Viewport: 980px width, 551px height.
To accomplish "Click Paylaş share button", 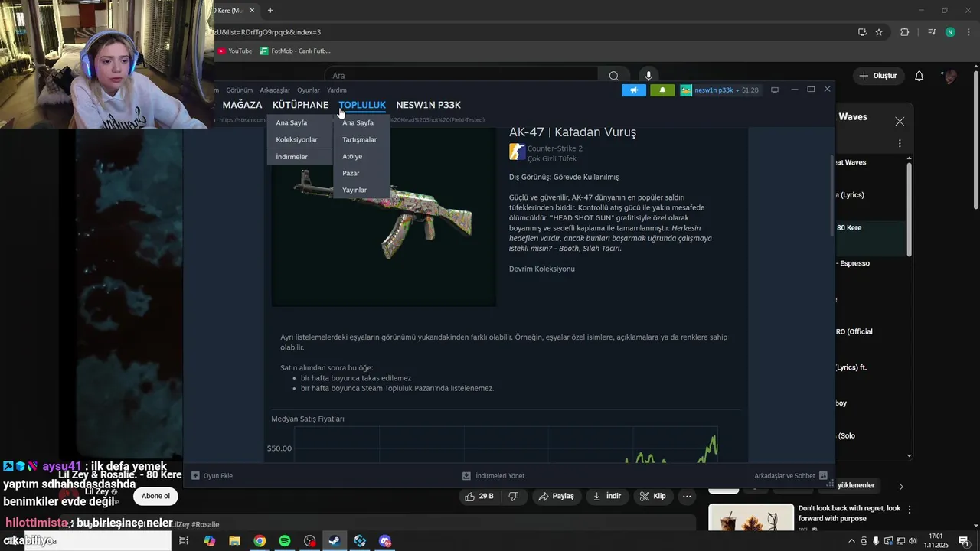I will (556, 496).
